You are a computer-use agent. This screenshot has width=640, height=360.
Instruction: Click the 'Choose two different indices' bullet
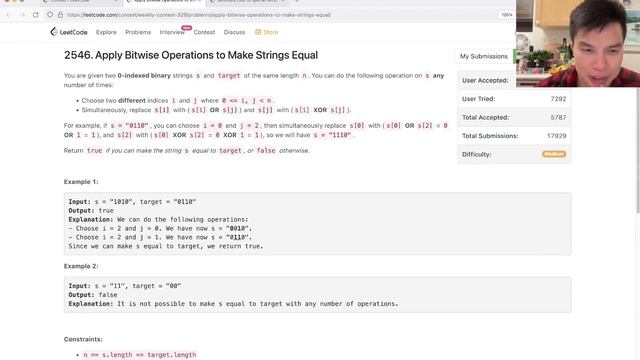pyautogui.click(x=178, y=100)
